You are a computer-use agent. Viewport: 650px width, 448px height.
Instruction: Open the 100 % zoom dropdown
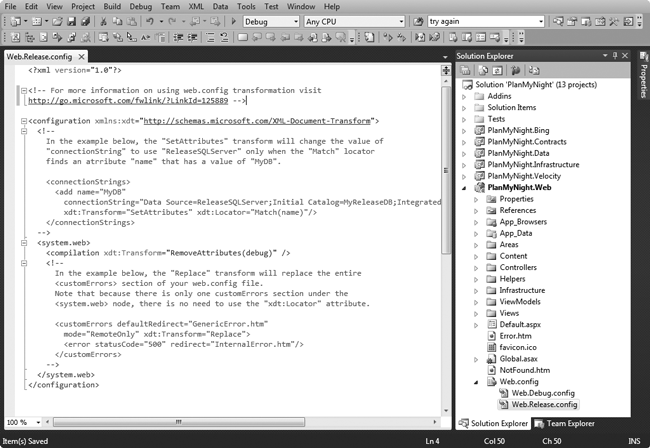point(38,422)
